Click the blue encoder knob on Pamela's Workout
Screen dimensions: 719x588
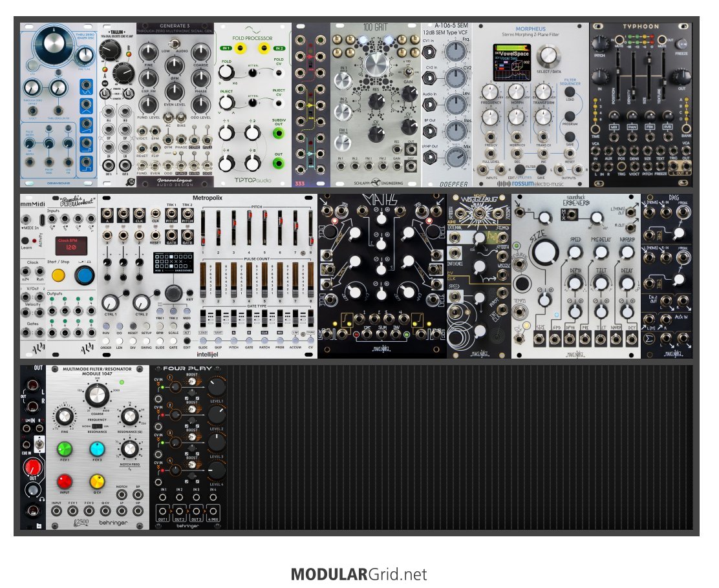pyautogui.click(x=84, y=275)
